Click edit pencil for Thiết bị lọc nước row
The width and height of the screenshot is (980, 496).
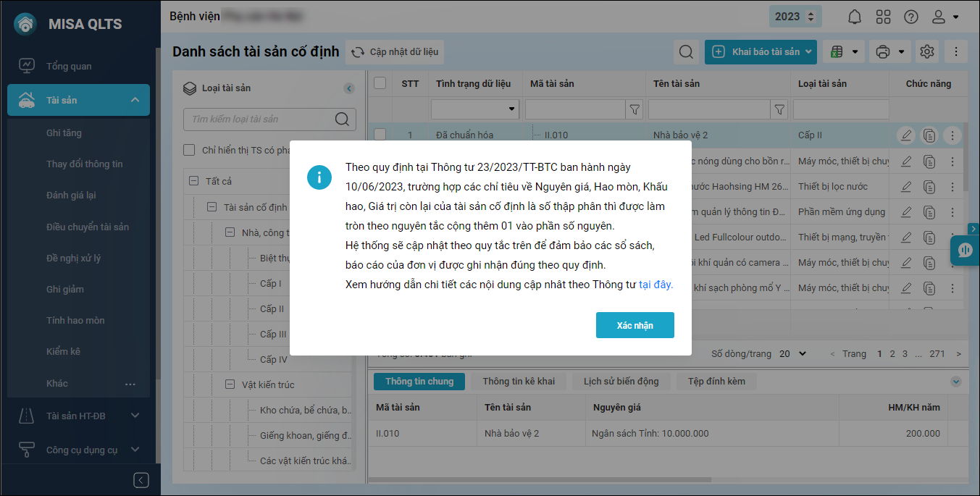coord(906,186)
